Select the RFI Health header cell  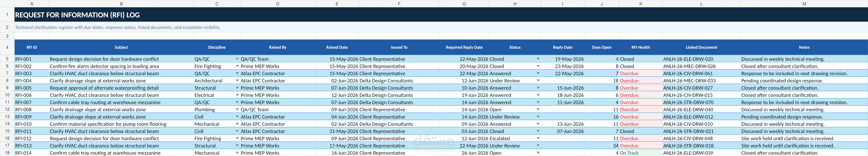coord(641,47)
